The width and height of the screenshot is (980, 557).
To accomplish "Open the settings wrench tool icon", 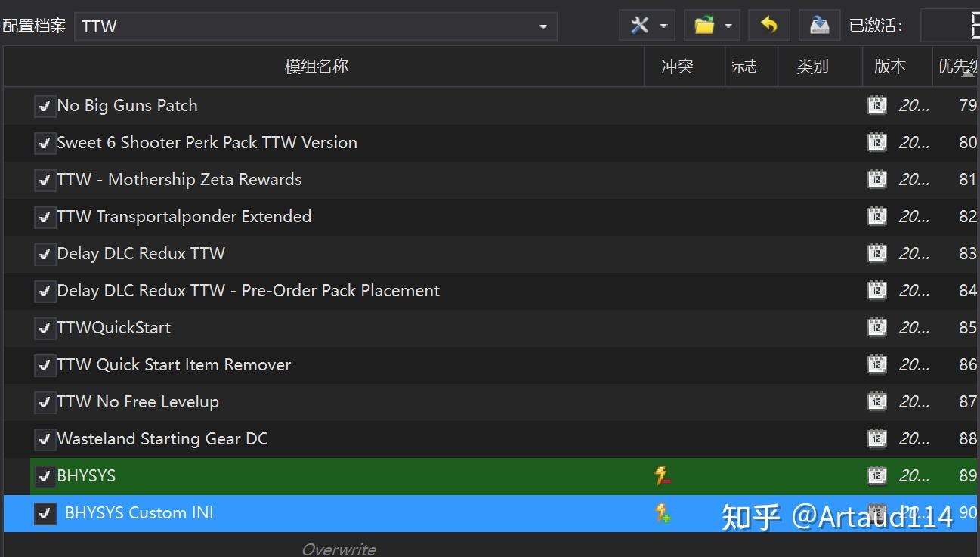I will tap(639, 25).
